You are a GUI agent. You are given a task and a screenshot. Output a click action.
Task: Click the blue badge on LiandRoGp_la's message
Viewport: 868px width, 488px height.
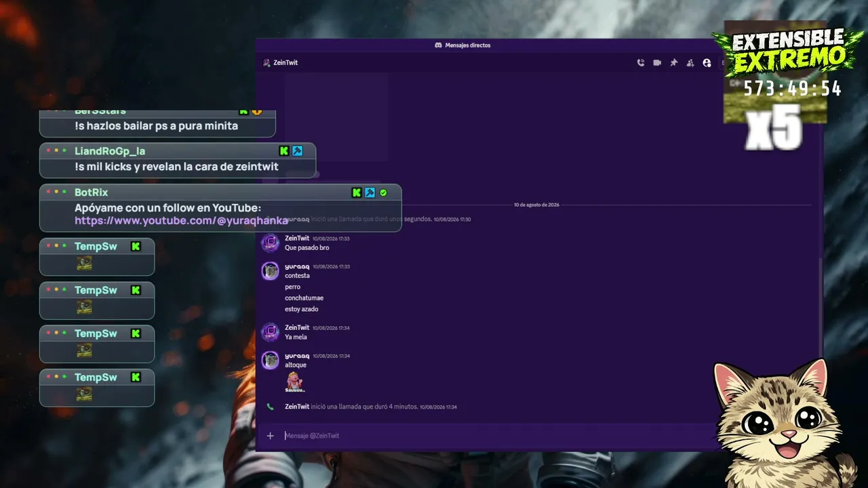pyautogui.click(x=297, y=150)
